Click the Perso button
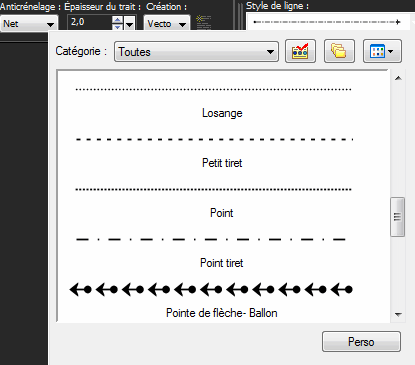This screenshot has width=415, height=365. 361,342
